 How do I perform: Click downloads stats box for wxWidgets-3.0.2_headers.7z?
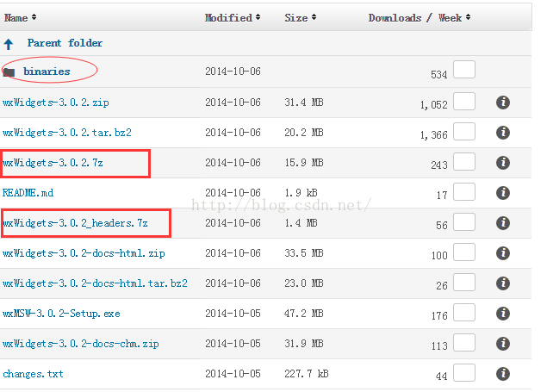464,221
